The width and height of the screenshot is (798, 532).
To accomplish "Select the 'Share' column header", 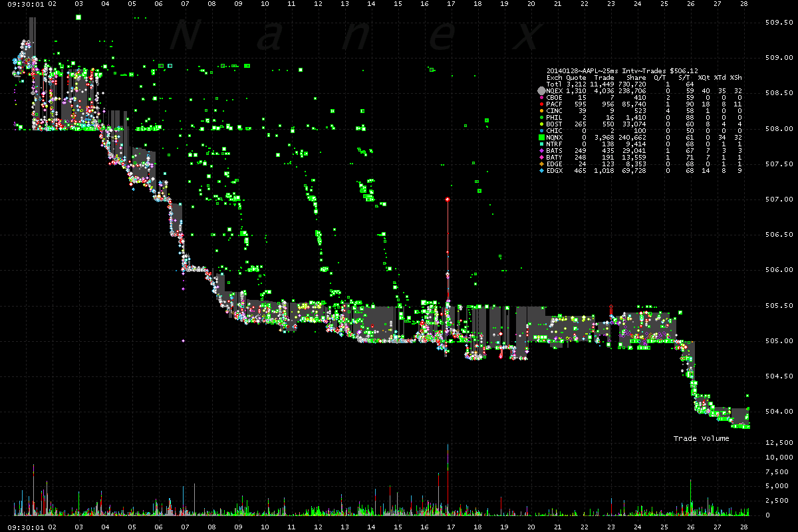I will (x=636, y=77).
